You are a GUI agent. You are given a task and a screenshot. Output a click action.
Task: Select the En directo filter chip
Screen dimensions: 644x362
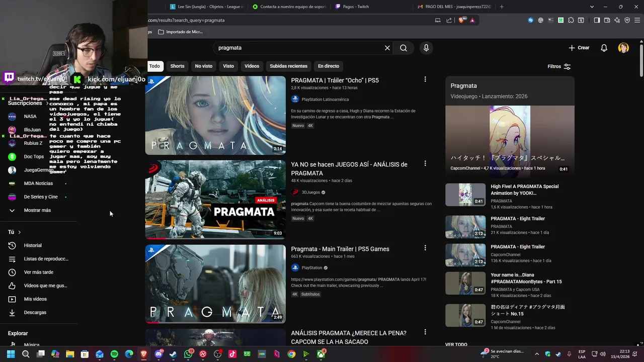(x=329, y=66)
